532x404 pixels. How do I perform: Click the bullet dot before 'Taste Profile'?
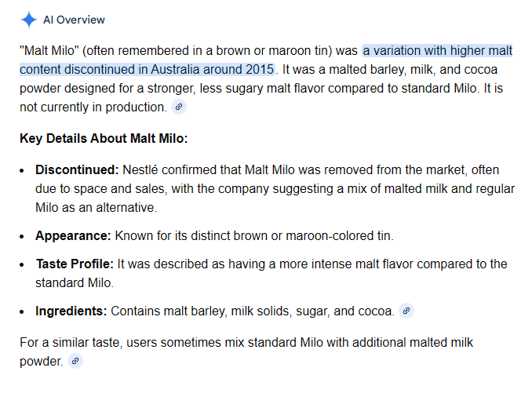coord(22,265)
